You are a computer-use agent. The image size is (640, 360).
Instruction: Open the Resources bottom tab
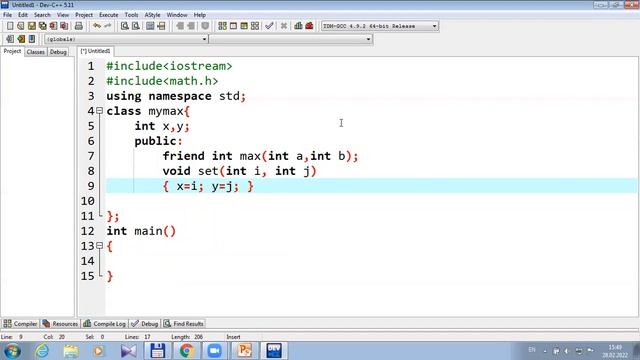(60, 324)
